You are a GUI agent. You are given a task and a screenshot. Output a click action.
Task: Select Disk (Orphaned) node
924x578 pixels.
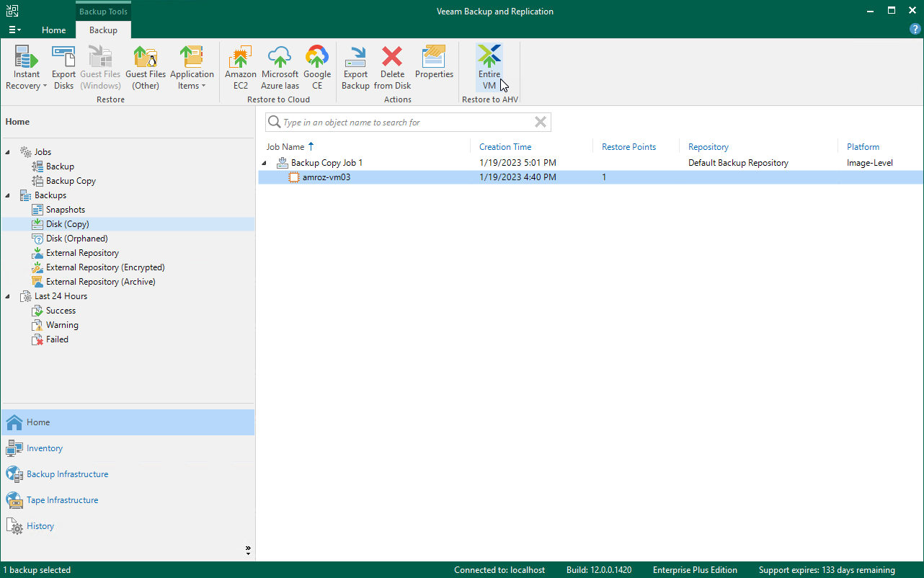coord(76,239)
